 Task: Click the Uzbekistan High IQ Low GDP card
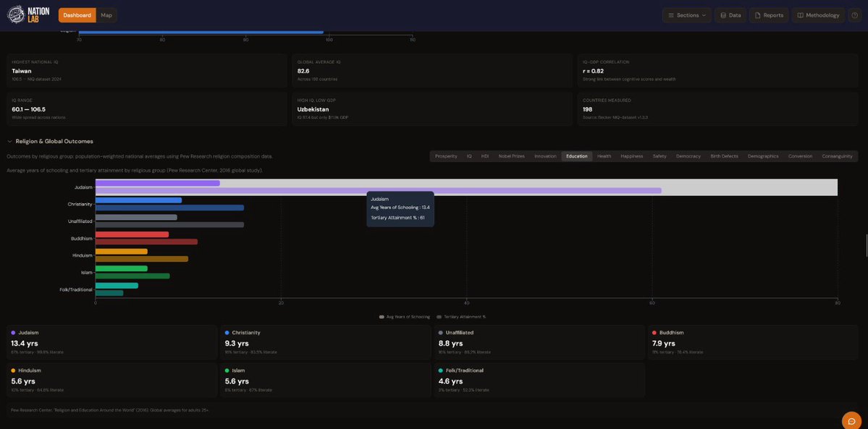[432, 109]
